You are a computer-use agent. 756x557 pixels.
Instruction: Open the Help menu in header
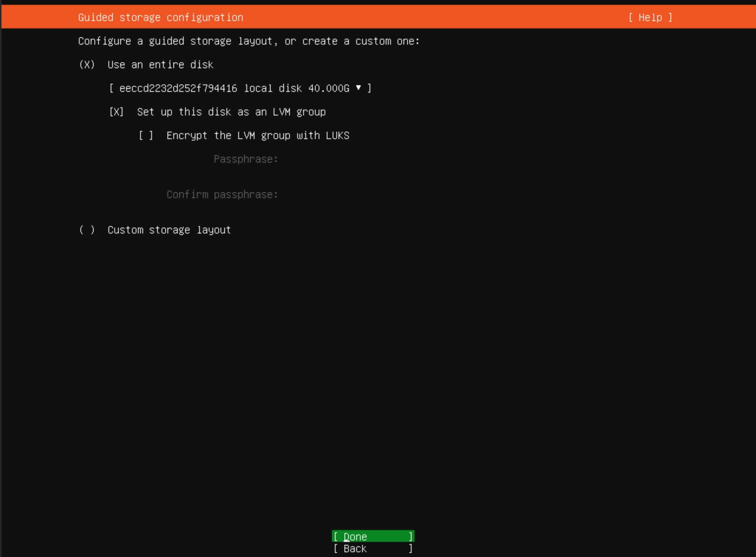pyautogui.click(x=650, y=17)
